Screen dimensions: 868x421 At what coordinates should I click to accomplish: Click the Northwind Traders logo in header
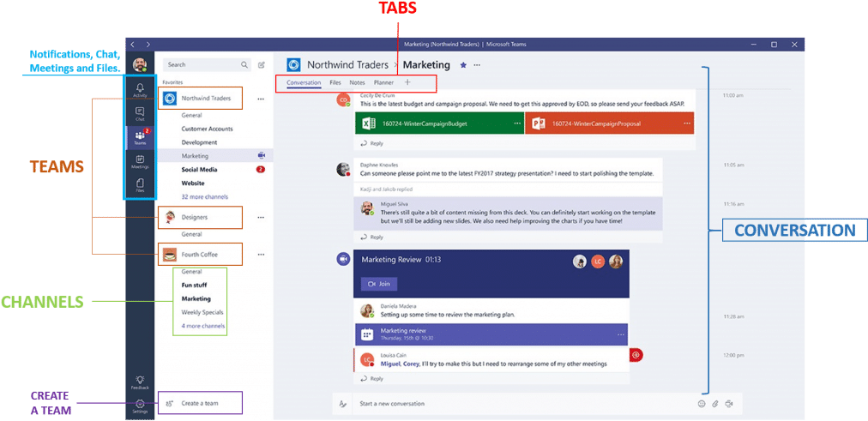294,65
